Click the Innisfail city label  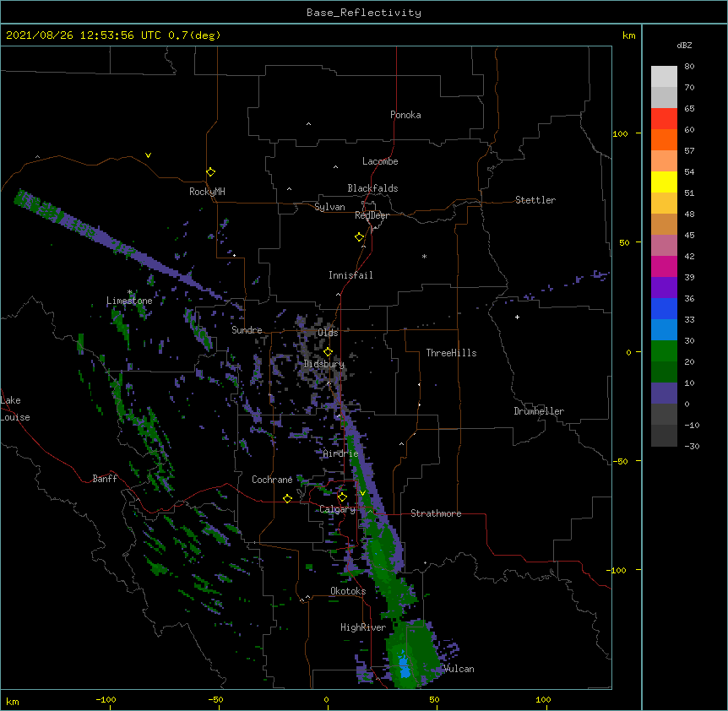click(x=350, y=275)
